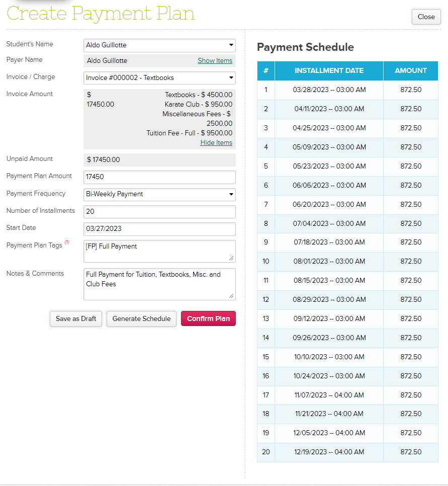Confirm the payment plan
The image size is (448, 486).
coord(208,318)
